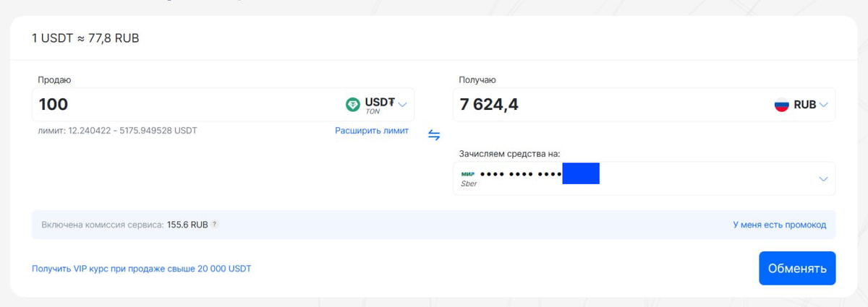Follow the "Расширить лимит" link
The image size is (868, 307).
point(371,131)
